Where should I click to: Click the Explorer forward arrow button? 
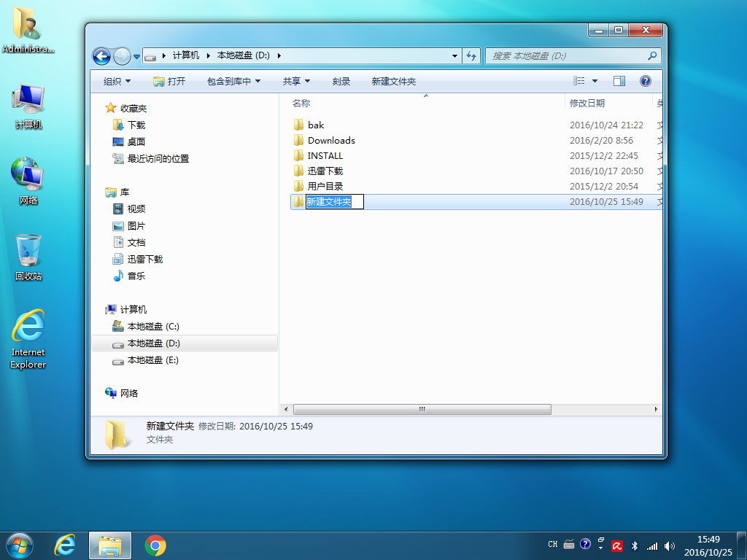(x=122, y=56)
